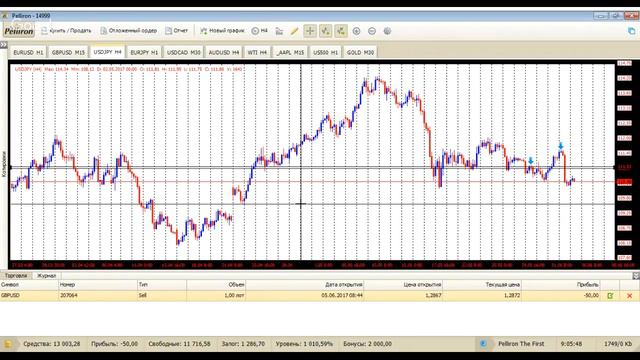Switch to the GOLD M30 chart tab
The width and height of the screenshot is (640, 360).
click(360, 52)
